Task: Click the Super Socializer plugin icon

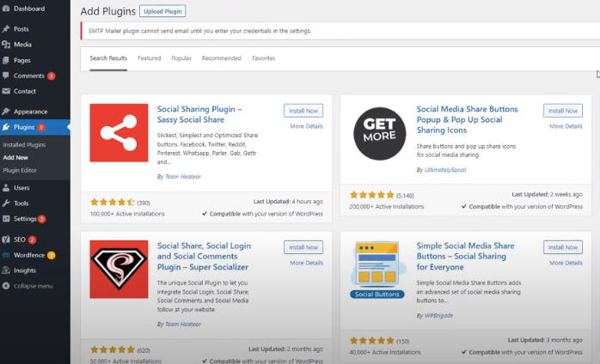Action: (x=119, y=270)
